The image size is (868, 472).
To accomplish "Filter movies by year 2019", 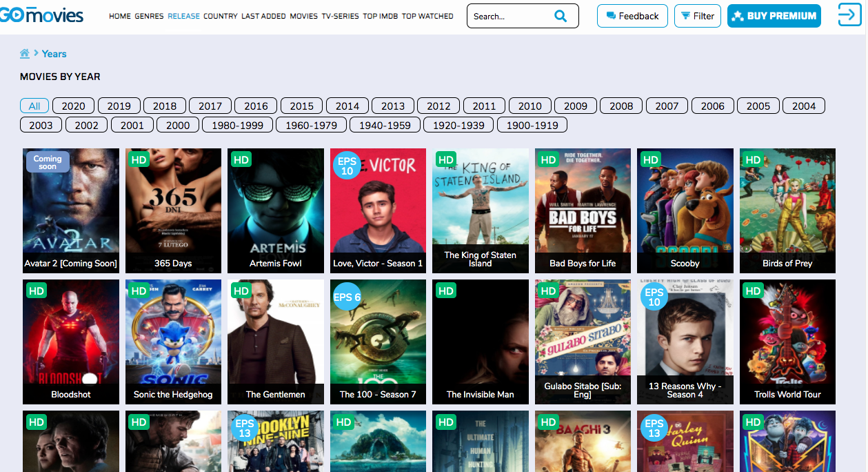I will tap(119, 106).
